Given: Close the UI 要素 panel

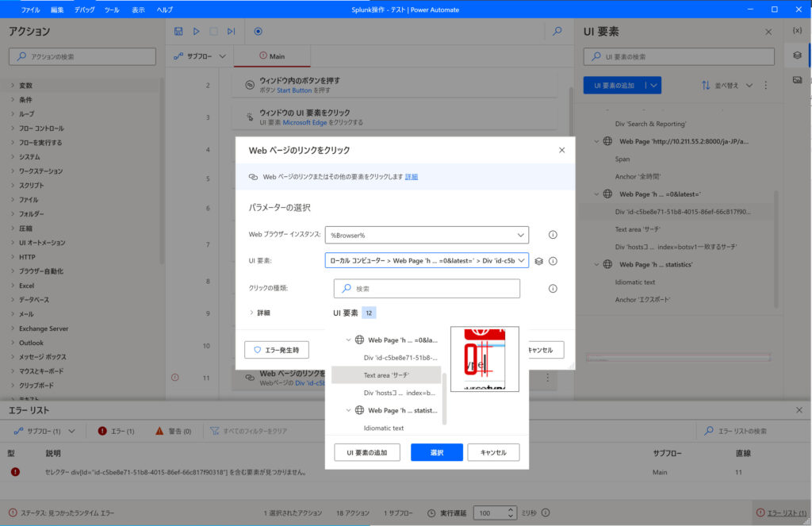Looking at the screenshot, I should (768, 32).
